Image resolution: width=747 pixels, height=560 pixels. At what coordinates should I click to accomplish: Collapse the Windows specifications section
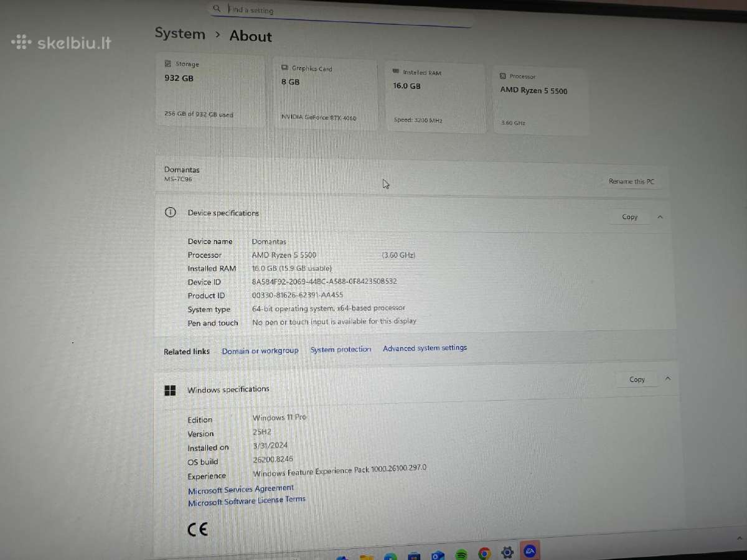pyautogui.click(x=668, y=378)
